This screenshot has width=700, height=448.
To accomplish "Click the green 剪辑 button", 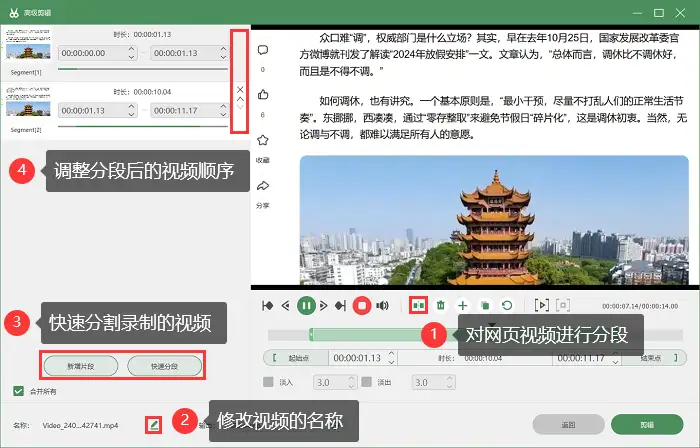I will pos(647,424).
